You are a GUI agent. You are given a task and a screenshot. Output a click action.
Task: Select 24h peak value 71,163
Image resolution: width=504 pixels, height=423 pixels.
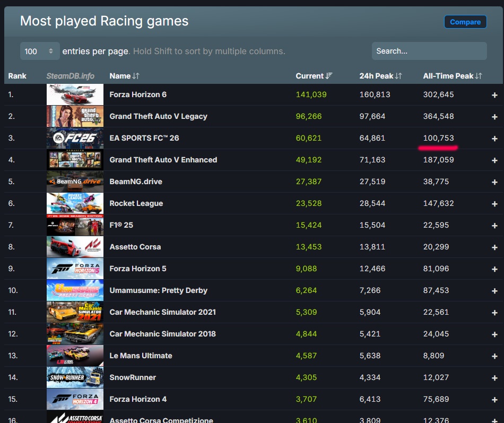point(372,160)
